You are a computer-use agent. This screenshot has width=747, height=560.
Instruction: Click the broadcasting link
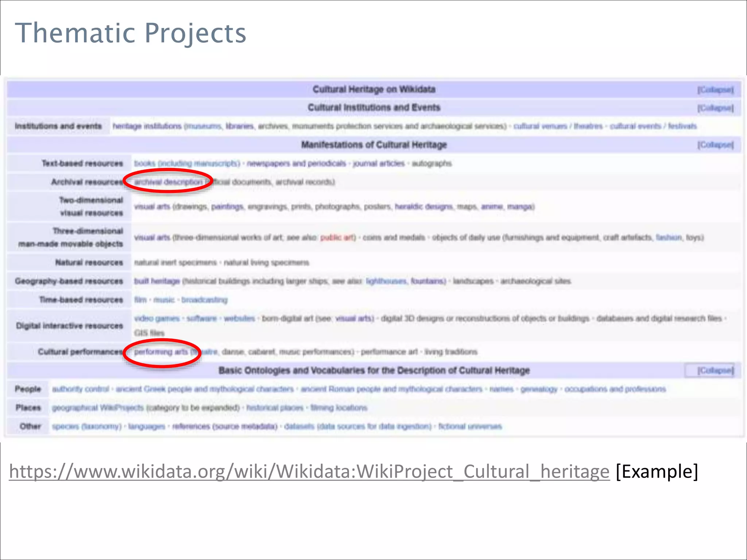click(204, 300)
